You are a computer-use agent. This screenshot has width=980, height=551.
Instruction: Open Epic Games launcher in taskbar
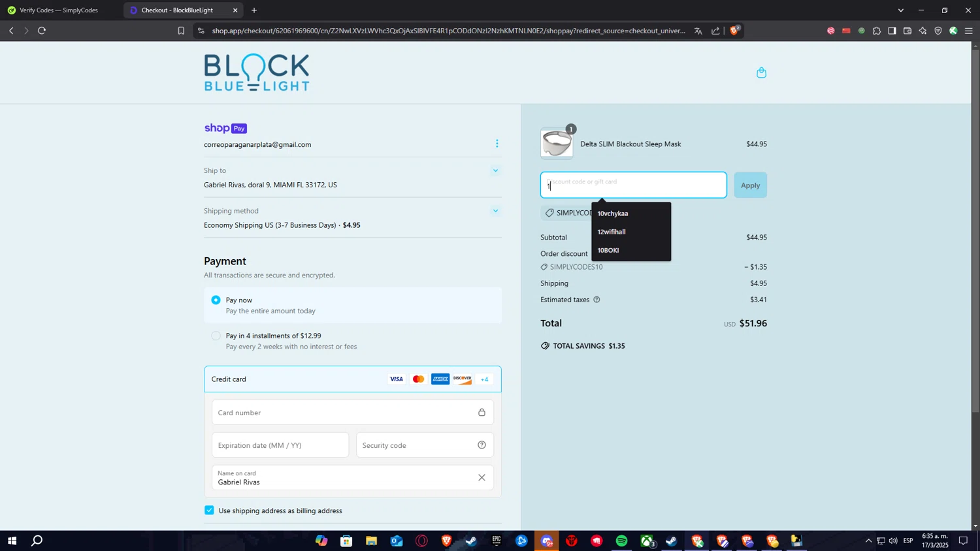tap(497, 541)
